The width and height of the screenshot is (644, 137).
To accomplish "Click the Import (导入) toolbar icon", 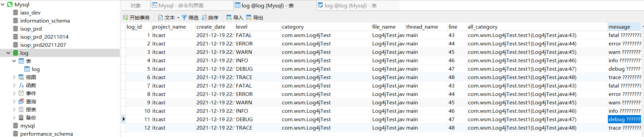I will 229,18.
